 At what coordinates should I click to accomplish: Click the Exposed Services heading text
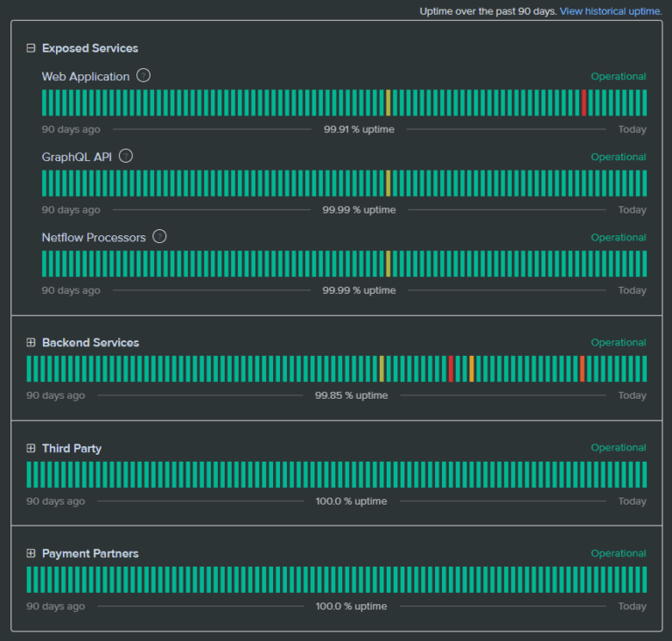click(x=90, y=48)
